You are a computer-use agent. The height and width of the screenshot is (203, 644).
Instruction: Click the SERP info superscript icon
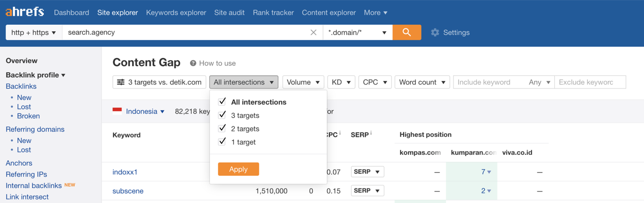pyautogui.click(x=371, y=133)
